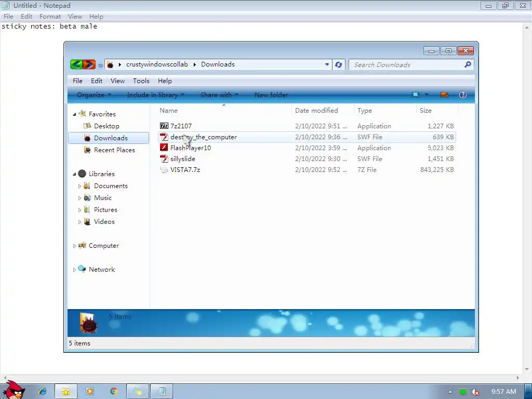Open the Organize dropdown menu
Image resolution: width=532 pixels, height=399 pixels.
94,95
